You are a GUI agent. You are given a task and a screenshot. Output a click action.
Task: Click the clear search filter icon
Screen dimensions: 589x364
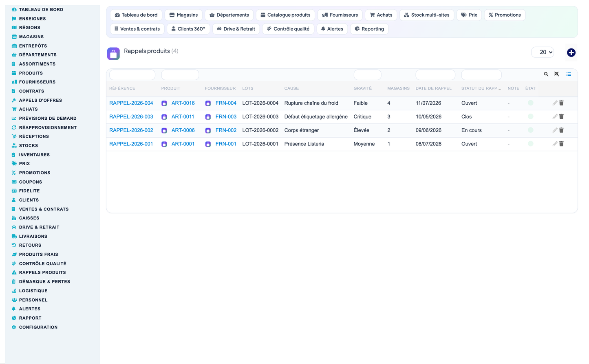point(556,74)
